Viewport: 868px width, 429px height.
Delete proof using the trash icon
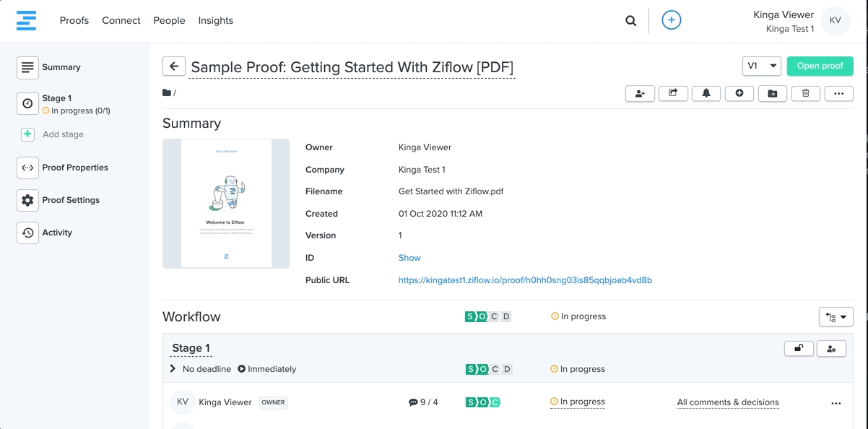point(805,93)
